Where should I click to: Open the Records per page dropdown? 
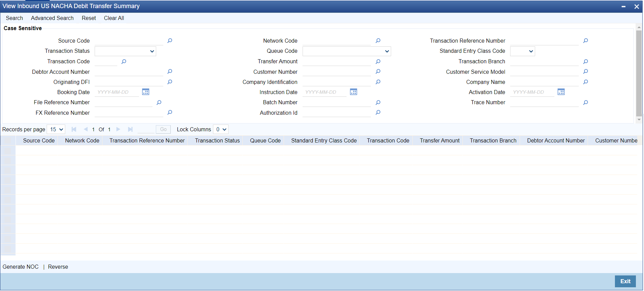coord(56,129)
